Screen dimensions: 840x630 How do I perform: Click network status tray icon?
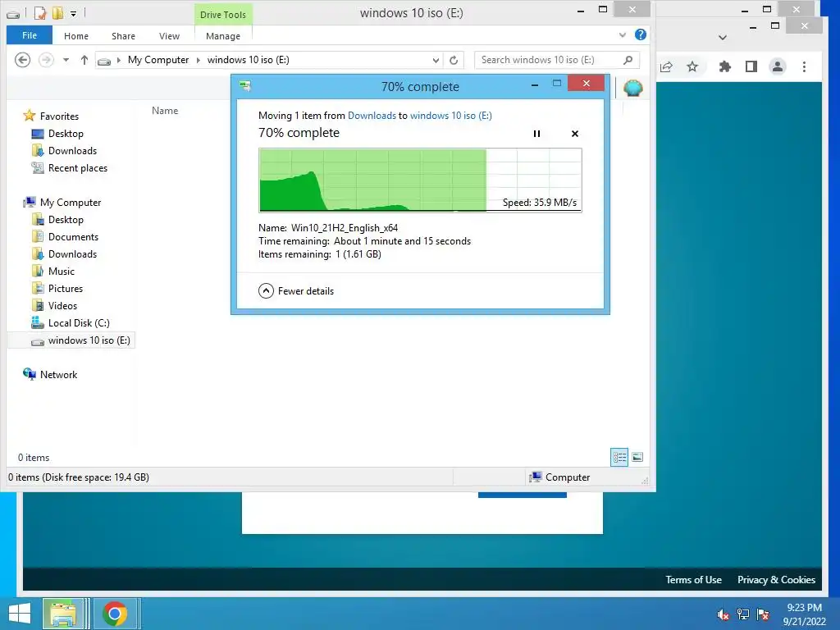click(743, 614)
